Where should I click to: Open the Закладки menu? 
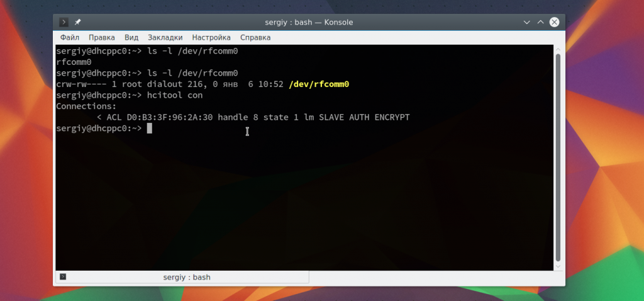(x=165, y=38)
